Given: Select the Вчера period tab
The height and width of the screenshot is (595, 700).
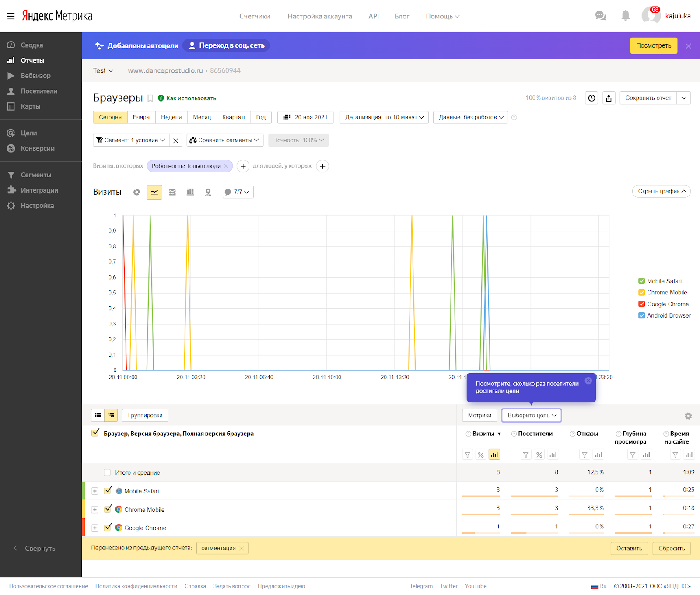Looking at the screenshot, I should tap(141, 117).
